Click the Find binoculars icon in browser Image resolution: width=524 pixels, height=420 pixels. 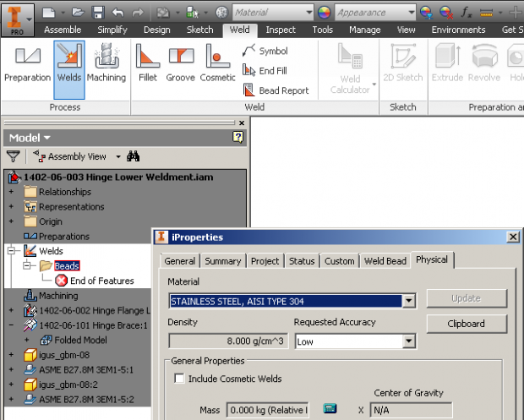[x=133, y=156]
